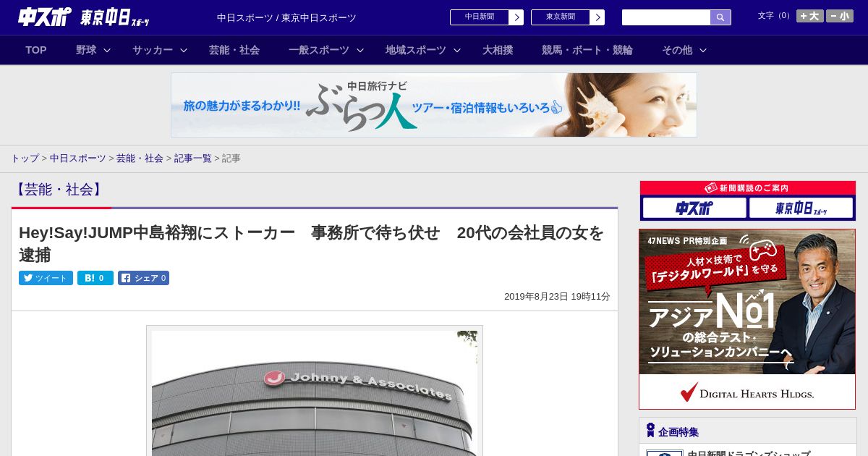This screenshot has height=456, width=868.
Task: Bookmark article with Hatena B! button
Action: (95, 278)
